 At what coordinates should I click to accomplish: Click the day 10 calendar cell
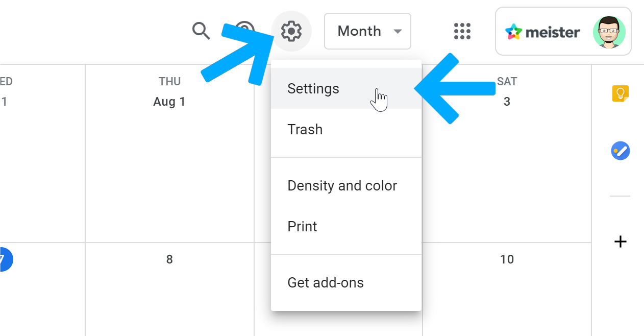pos(507,259)
